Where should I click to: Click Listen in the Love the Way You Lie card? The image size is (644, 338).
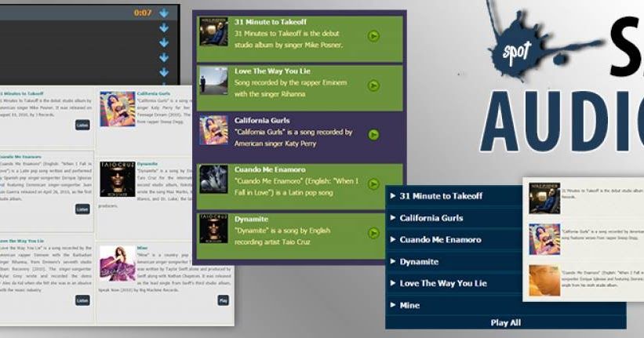pyautogui.click(x=82, y=300)
